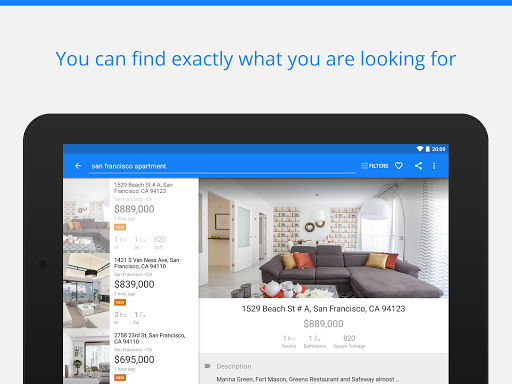Click the NEW badge on the $889,000 listing
This screenshot has width=512, height=384.
[120, 227]
